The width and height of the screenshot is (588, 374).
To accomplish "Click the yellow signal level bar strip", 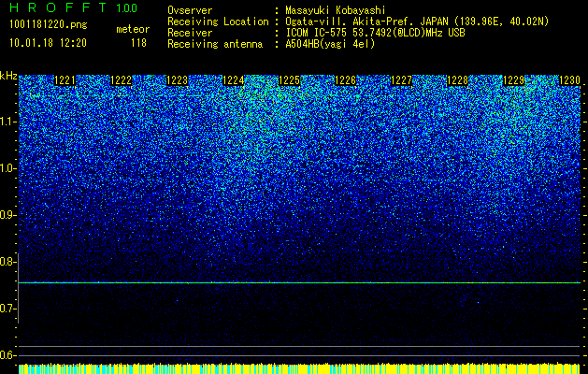I will click(299, 368).
